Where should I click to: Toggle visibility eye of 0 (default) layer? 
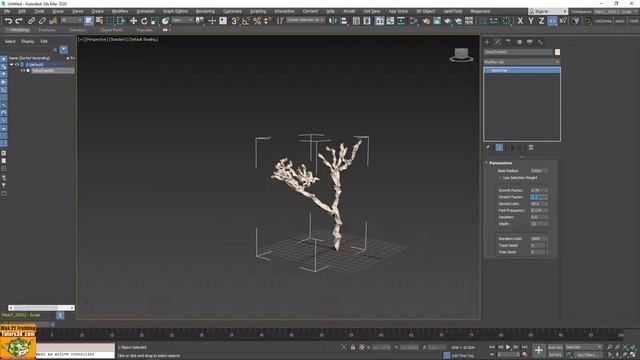pyautogui.click(x=17, y=64)
